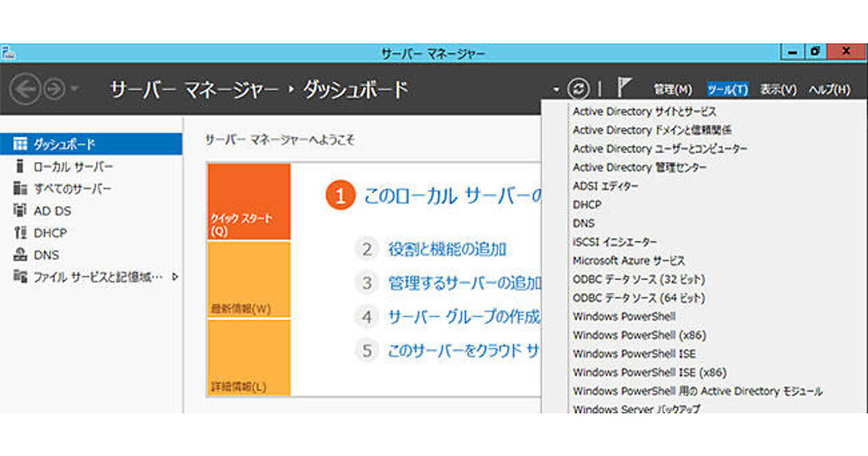This screenshot has width=868, height=456.
Task: Open the 管理(M) menu
Action: coord(673,90)
